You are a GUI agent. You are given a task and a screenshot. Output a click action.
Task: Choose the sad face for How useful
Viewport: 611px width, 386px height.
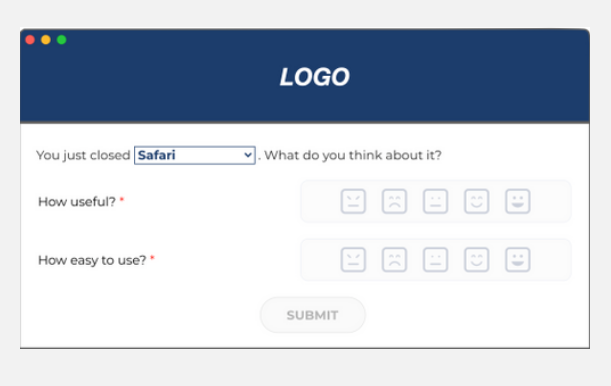click(394, 201)
